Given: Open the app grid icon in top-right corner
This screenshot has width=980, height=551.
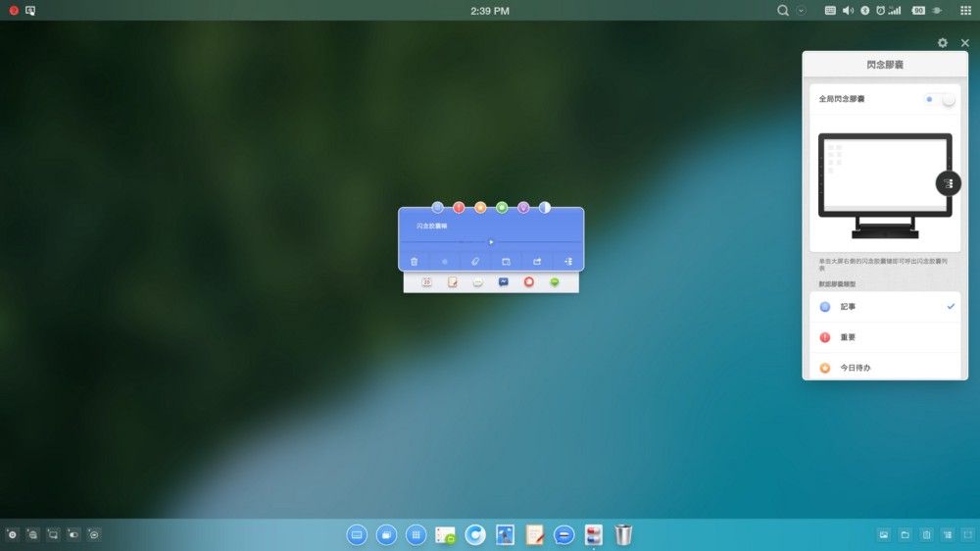Looking at the screenshot, I should [x=964, y=11].
